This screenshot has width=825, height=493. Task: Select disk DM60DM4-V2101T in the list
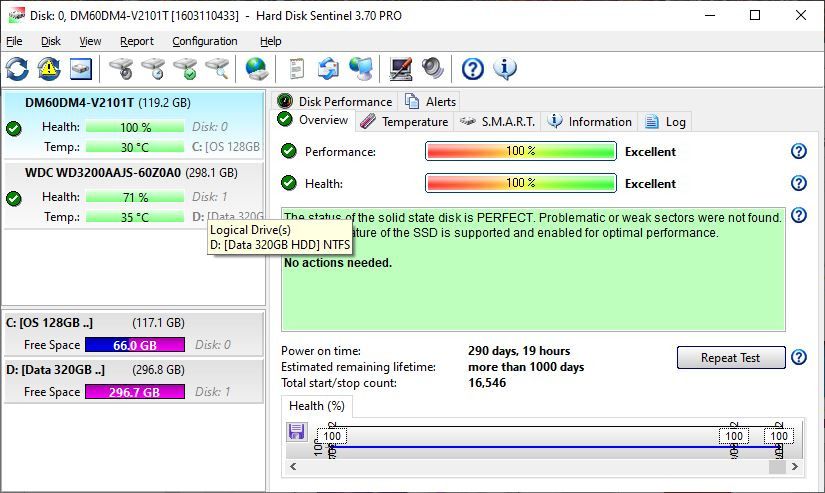click(133, 125)
